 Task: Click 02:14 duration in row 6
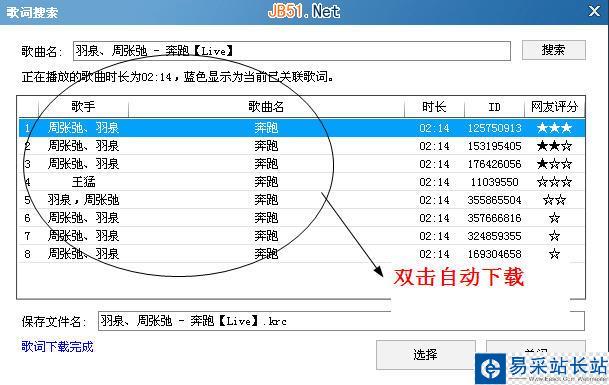coord(434,218)
